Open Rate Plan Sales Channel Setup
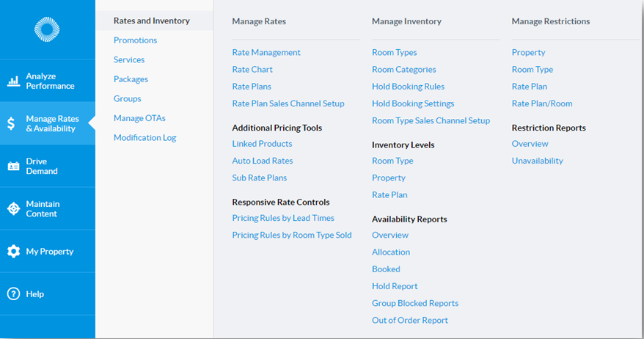This screenshot has height=339, width=644. pyautogui.click(x=288, y=104)
